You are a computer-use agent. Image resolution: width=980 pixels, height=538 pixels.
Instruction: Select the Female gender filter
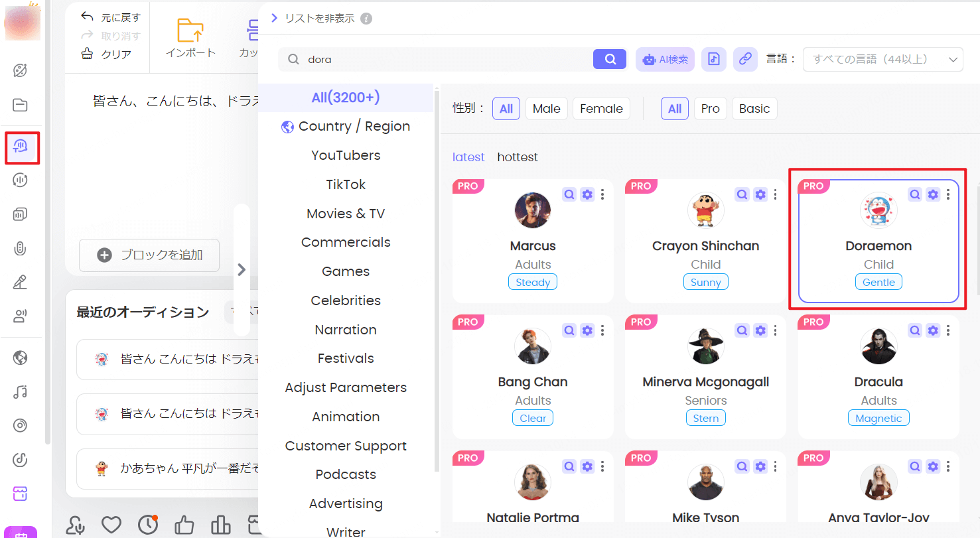coord(601,109)
